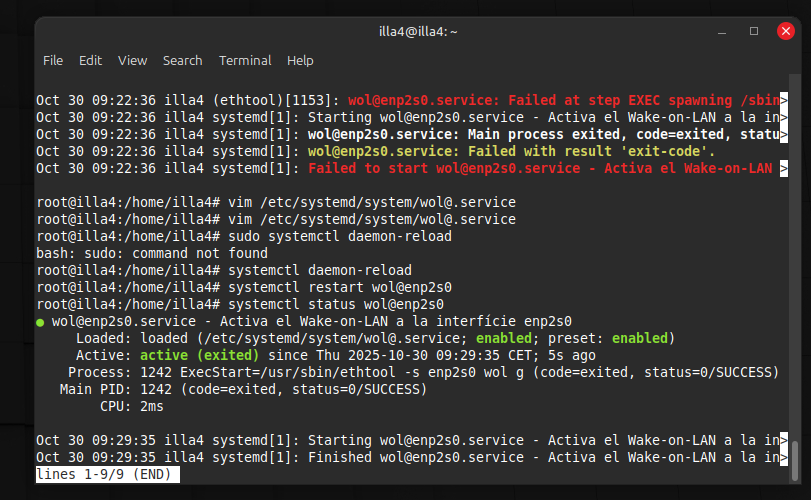Click the red 'Failed to start wol@enp2s0.service' line
The width and height of the screenshot is (811, 500).
click(x=540, y=168)
